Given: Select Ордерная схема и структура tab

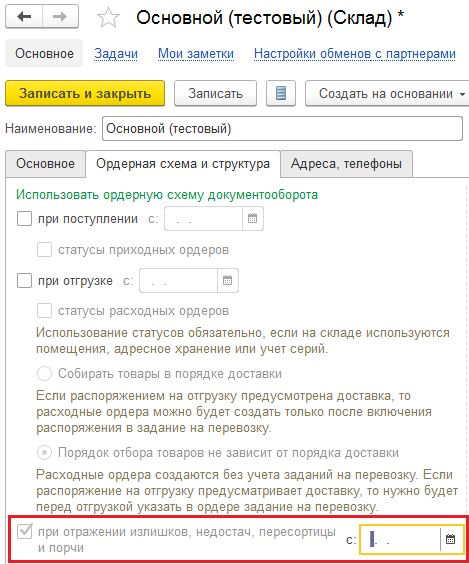Looking at the screenshot, I should 183,164.
